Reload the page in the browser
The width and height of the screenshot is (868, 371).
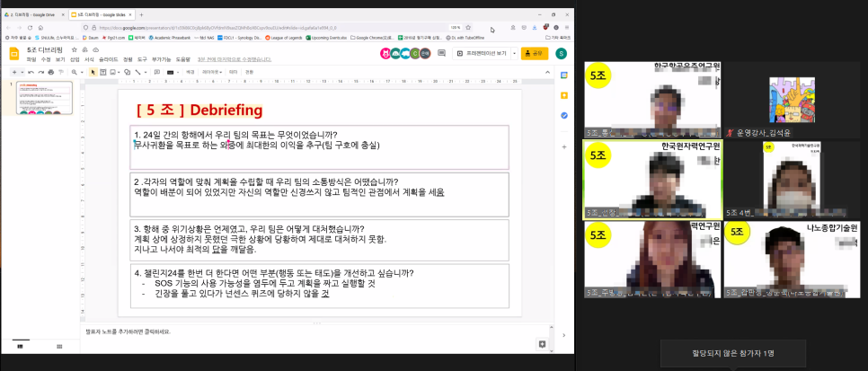(31, 27)
